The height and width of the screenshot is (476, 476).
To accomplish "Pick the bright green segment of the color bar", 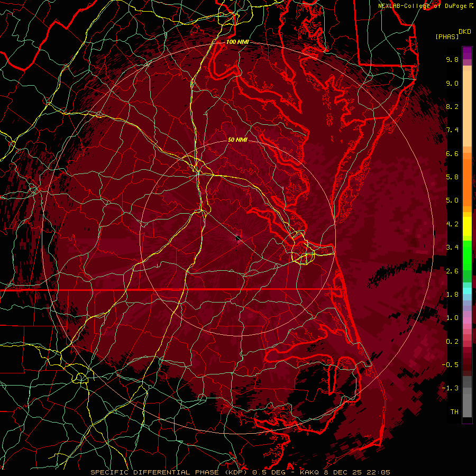I will [467, 255].
